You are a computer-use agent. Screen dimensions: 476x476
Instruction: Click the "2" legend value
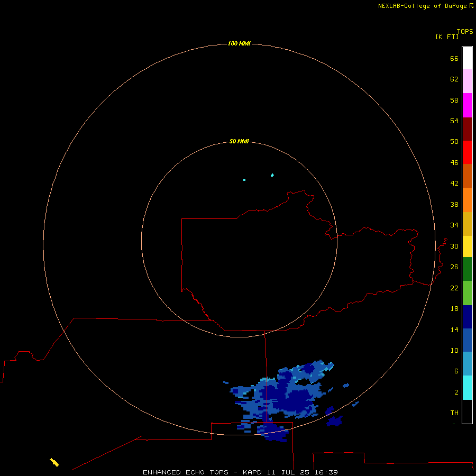tap(456, 392)
